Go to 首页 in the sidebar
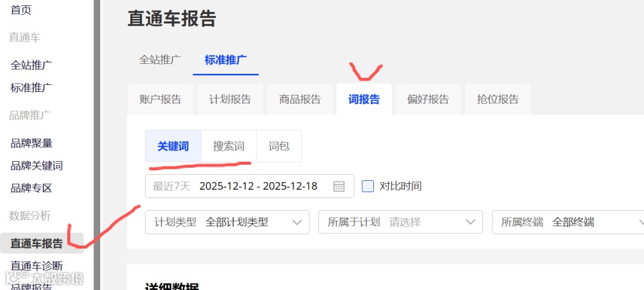 point(21,10)
